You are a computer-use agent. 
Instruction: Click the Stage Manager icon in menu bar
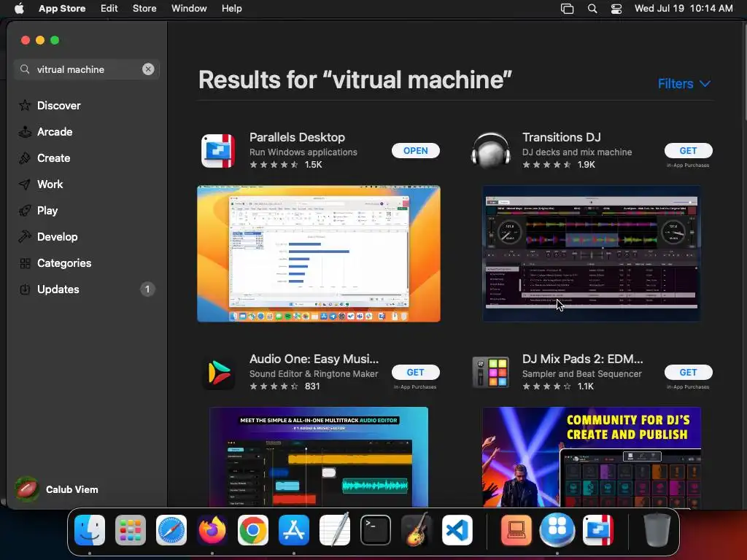point(567,9)
